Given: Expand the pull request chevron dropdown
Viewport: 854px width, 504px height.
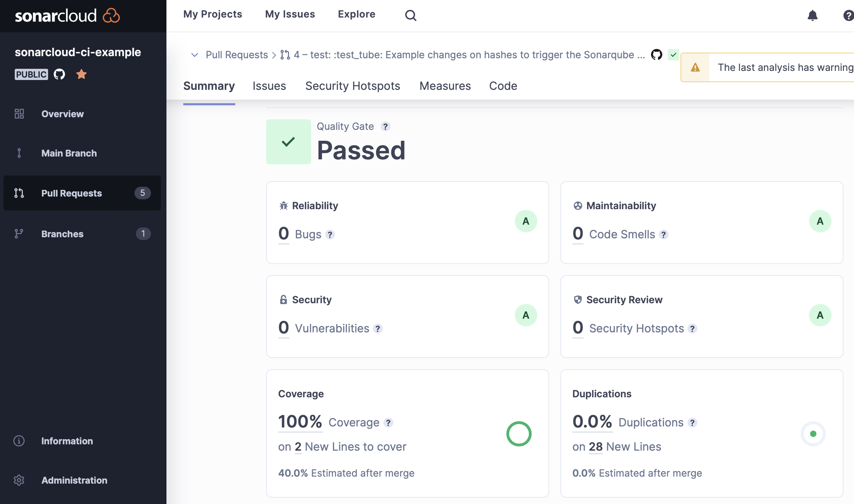Looking at the screenshot, I should coord(195,55).
